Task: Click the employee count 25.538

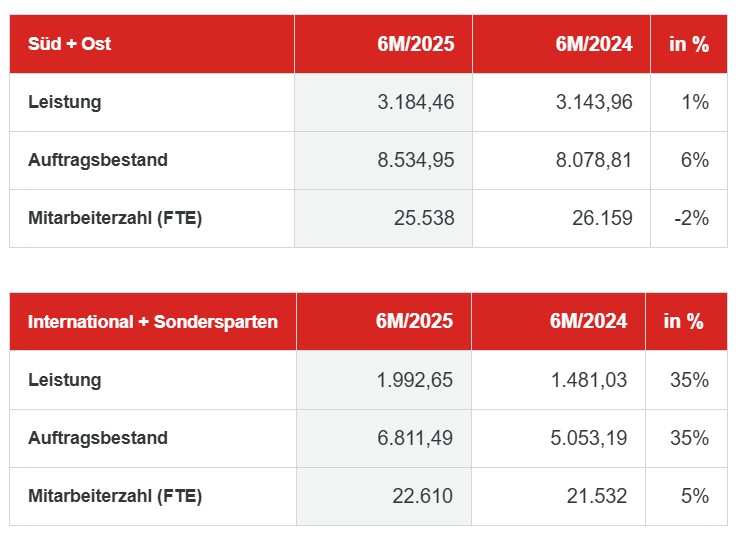Action: (425, 218)
